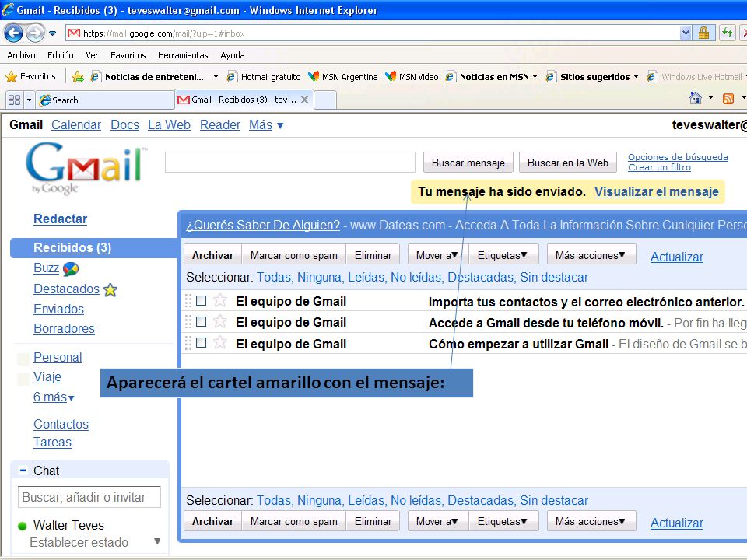Click the Refresh page icon
Screen dimensions: 747x560
pyautogui.click(x=728, y=33)
